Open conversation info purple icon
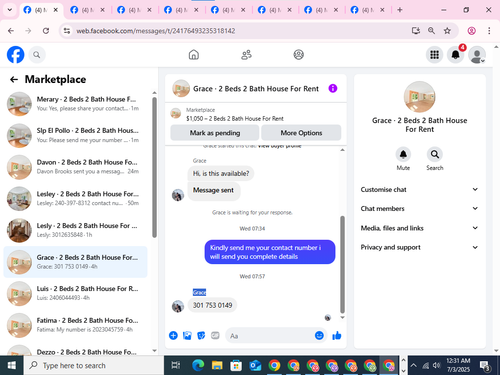 tap(333, 88)
